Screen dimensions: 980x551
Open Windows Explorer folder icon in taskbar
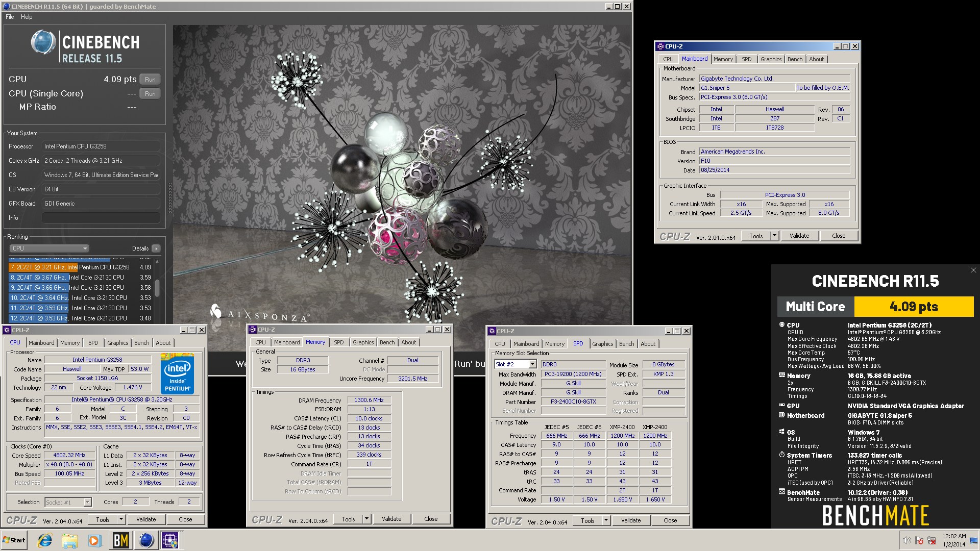click(70, 540)
